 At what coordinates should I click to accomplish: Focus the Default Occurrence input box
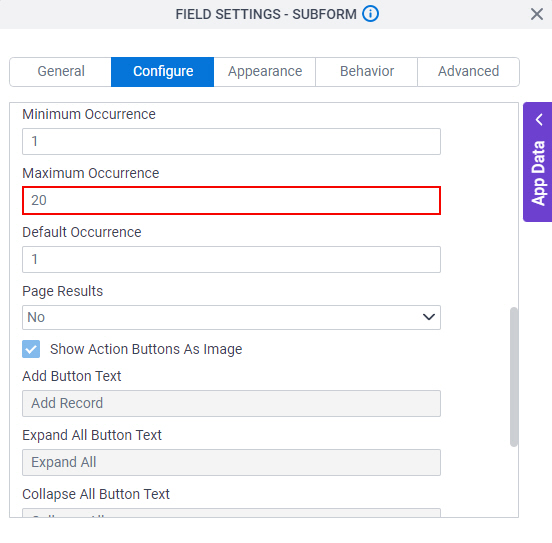coord(231,260)
